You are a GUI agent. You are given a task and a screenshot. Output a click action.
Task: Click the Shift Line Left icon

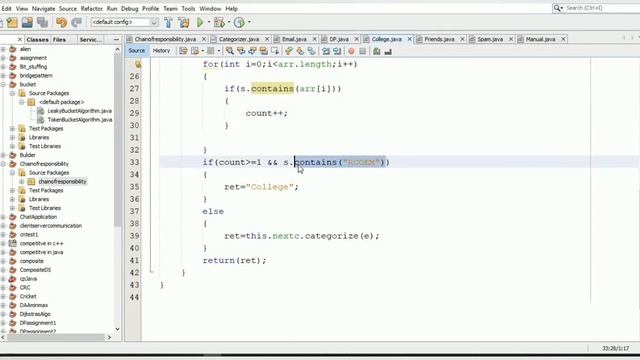pyautogui.click(x=326, y=51)
